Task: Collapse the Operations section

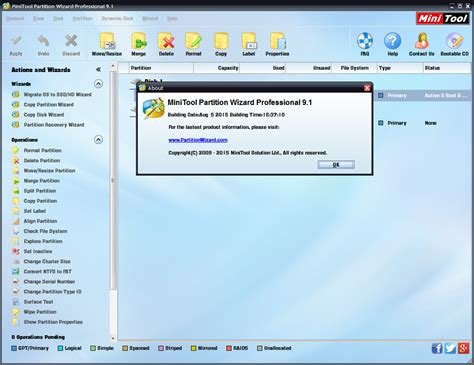Action: (98, 140)
